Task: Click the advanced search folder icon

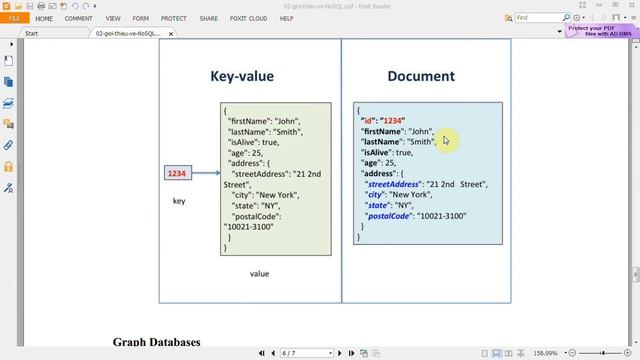Action: (508, 18)
